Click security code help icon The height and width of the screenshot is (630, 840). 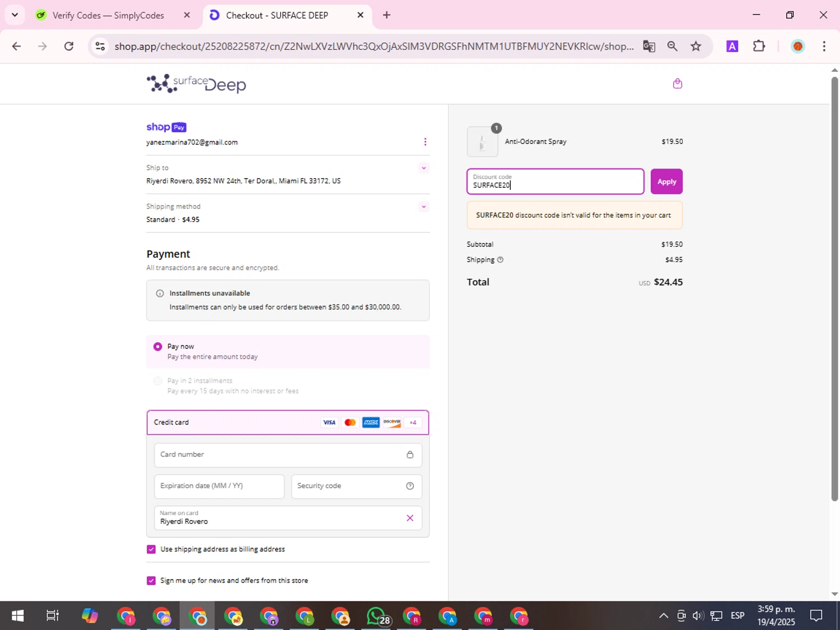(410, 486)
